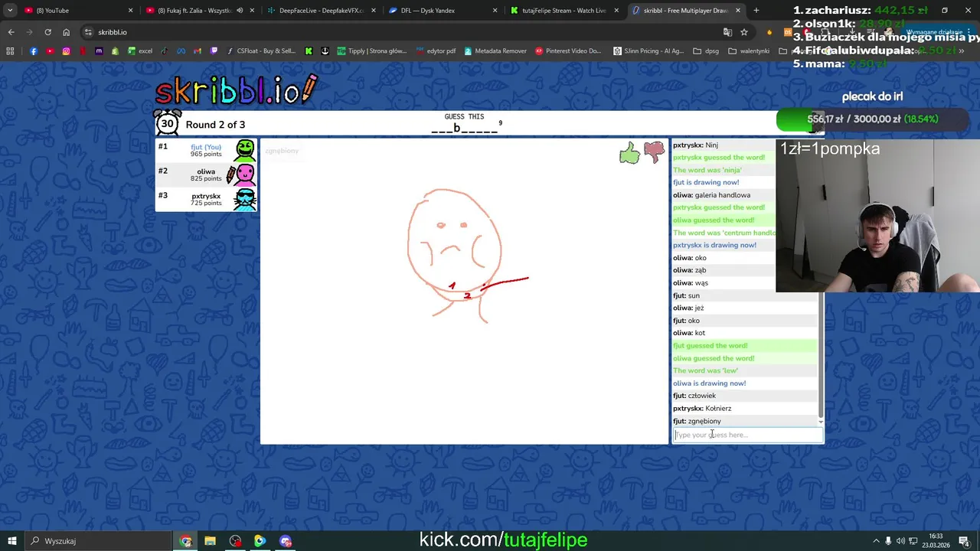Click oliwa's pink avatar
Screen dimensions: 980x551
tap(243, 174)
